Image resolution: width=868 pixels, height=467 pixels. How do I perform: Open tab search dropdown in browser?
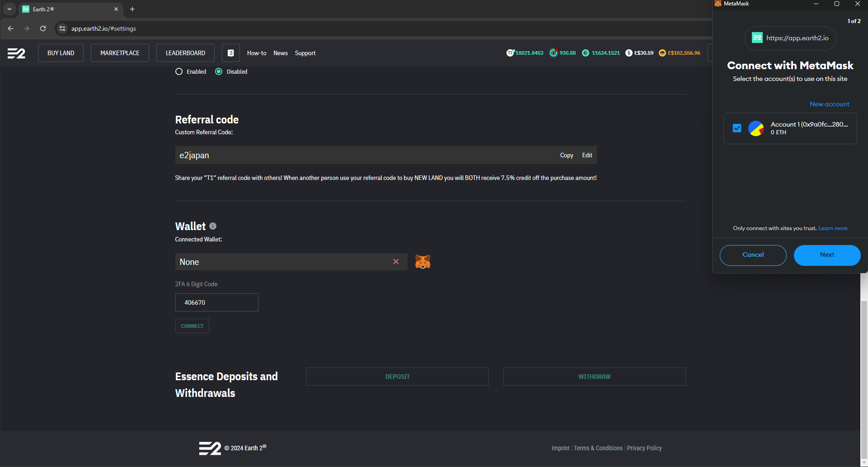tap(9, 9)
